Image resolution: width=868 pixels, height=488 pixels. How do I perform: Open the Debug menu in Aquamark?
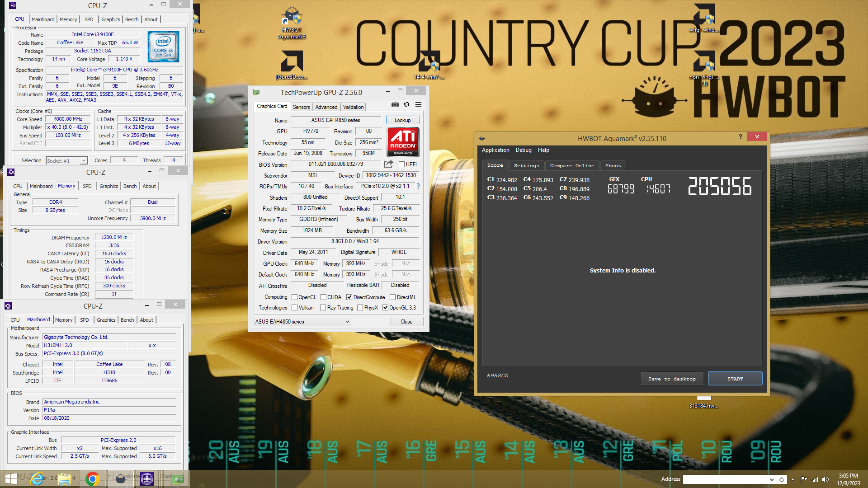[524, 150]
